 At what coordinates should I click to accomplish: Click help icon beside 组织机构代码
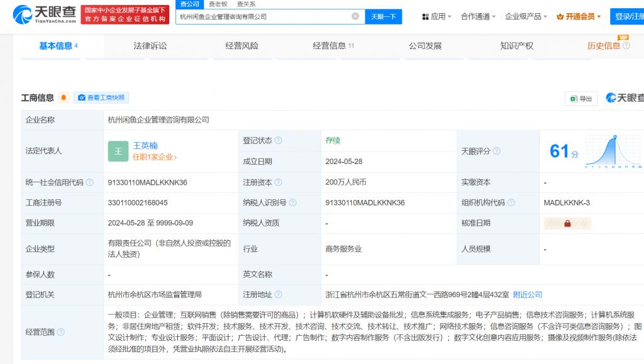coord(511,203)
